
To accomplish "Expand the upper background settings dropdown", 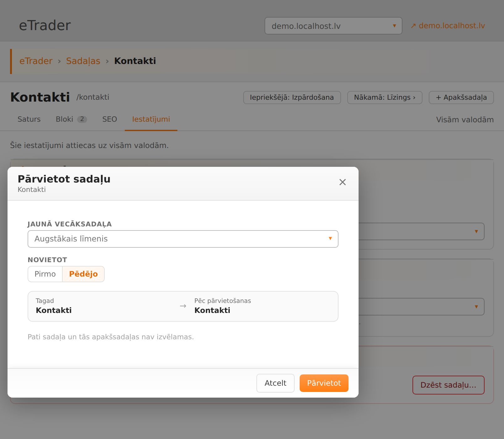I will 421,231.
